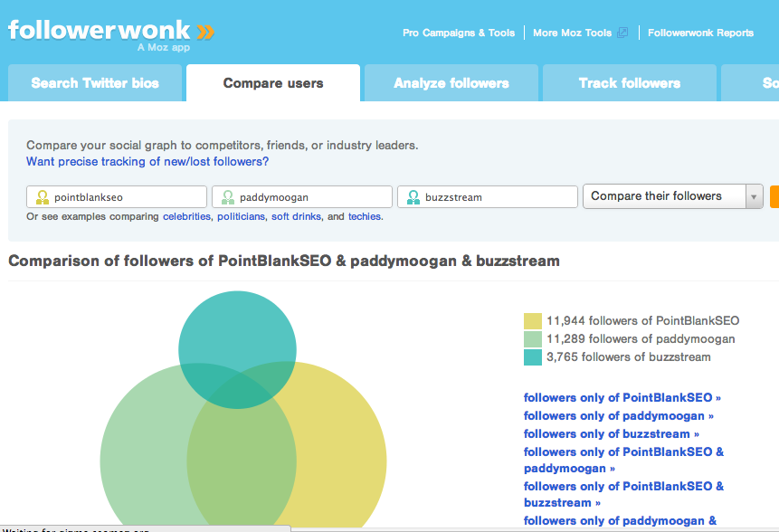Open 'followers only of PointBlankSEO' link
This screenshot has width=779, height=532.
click(622, 397)
